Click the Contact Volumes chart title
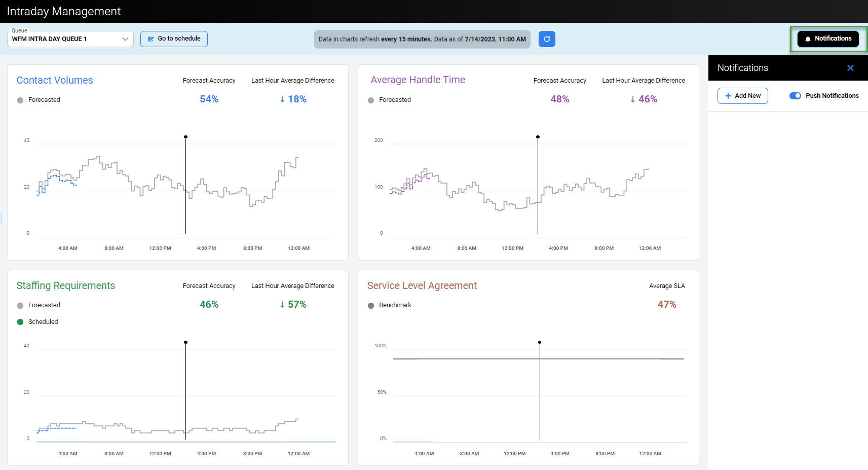This screenshot has width=868, height=470. (55, 80)
